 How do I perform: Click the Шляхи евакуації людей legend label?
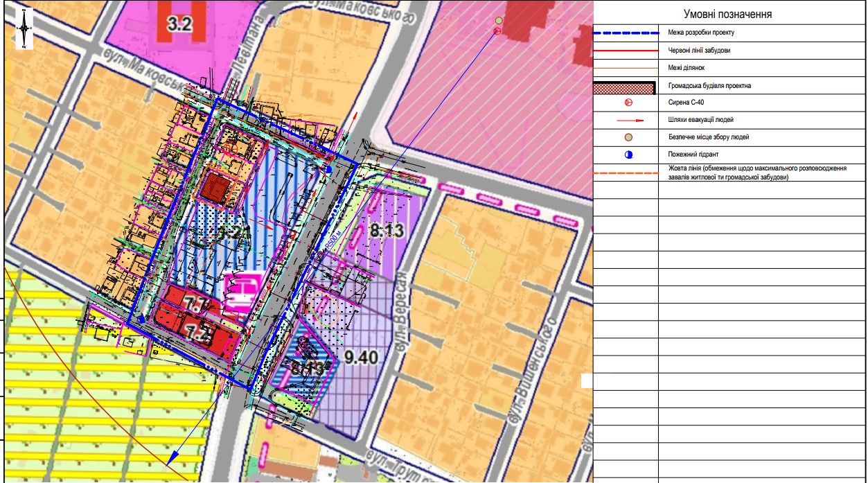700,120
